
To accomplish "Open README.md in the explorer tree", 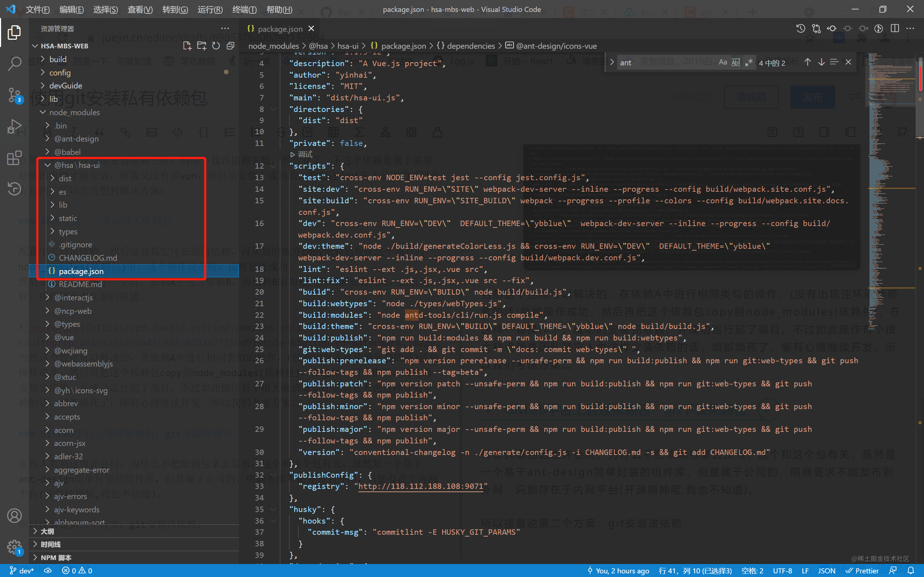I will [x=80, y=284].
